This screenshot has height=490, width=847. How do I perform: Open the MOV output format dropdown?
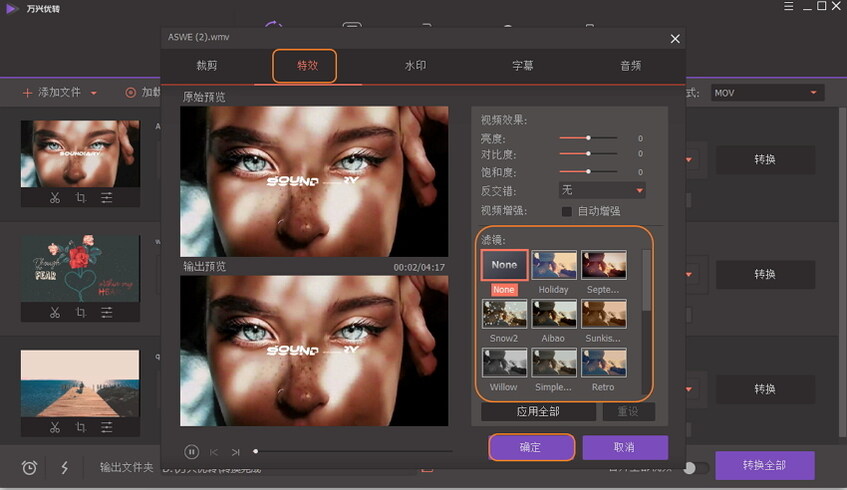(x=767, y=93)
